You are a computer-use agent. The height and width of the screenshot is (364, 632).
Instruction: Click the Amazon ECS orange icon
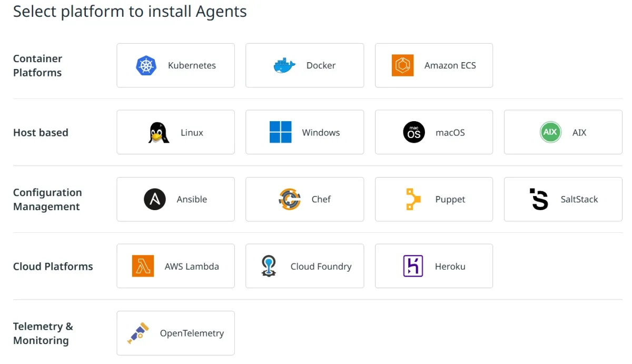(x=403, y=65)
